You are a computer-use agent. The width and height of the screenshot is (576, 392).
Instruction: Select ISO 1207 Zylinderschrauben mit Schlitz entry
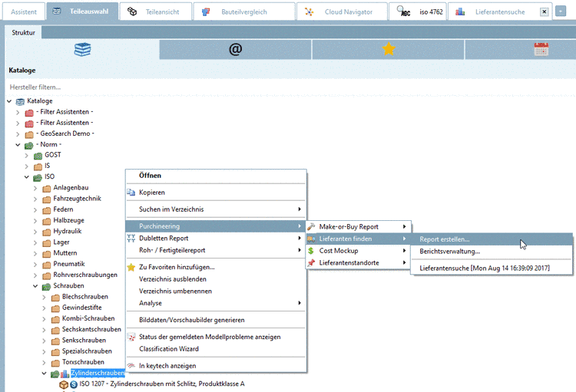pos(161,384)
